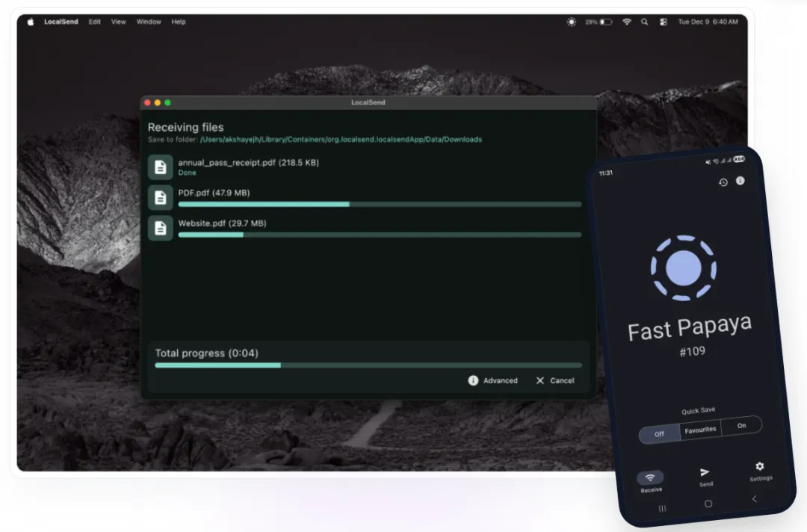
Task: Click the round LocalSend status icon in menu bar
Action: (x=572, y=22)
